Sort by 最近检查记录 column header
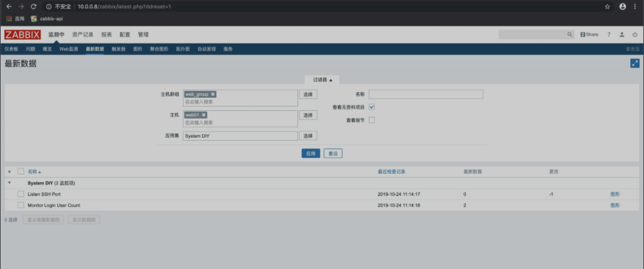The height and width of the screenshot is (269, 644). pos(392,172)
